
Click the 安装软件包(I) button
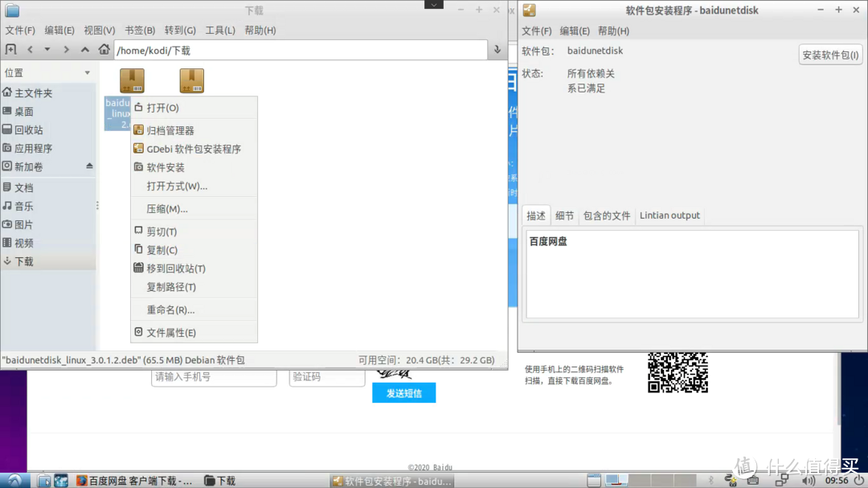click(830, 55)
